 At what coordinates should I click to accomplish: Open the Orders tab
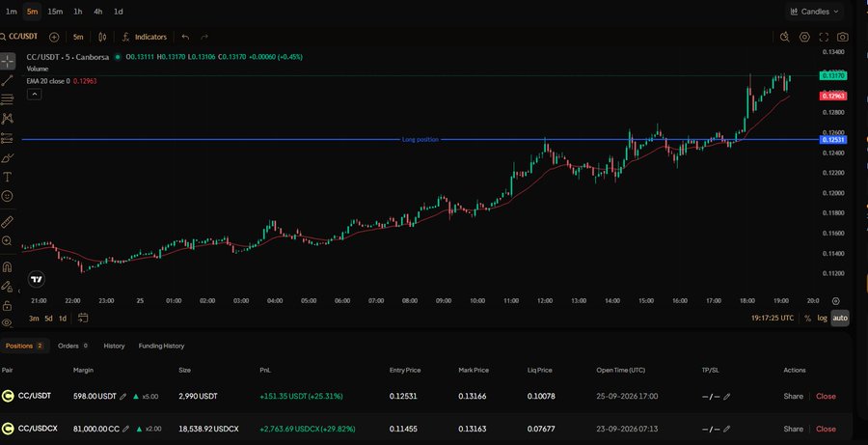pos(72,346)
